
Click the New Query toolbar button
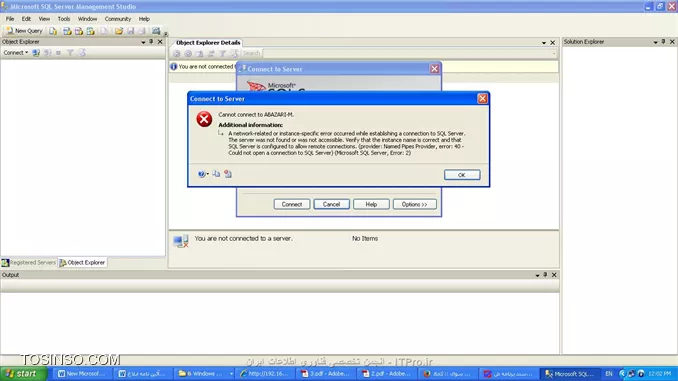click(x=24, y=31)
